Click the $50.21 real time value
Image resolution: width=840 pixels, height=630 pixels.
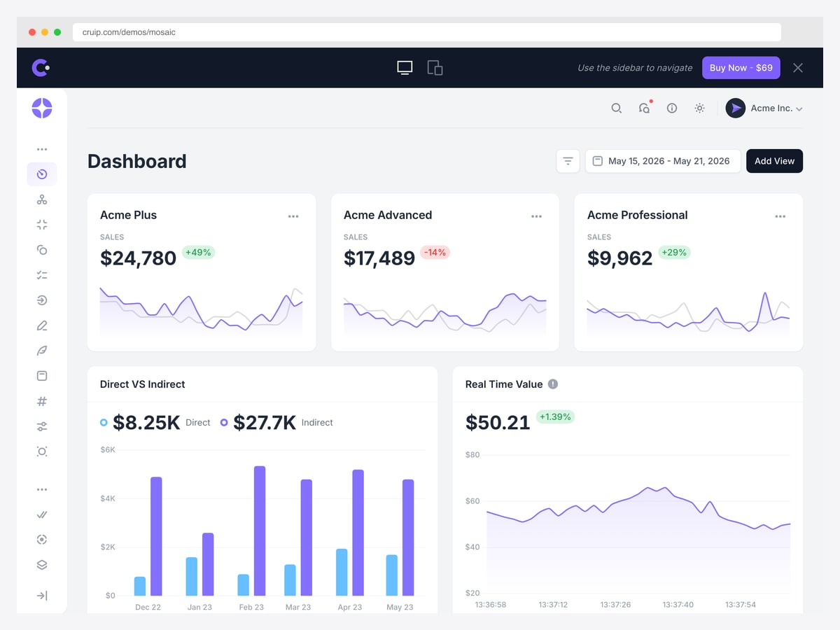(x=498, y=423)
